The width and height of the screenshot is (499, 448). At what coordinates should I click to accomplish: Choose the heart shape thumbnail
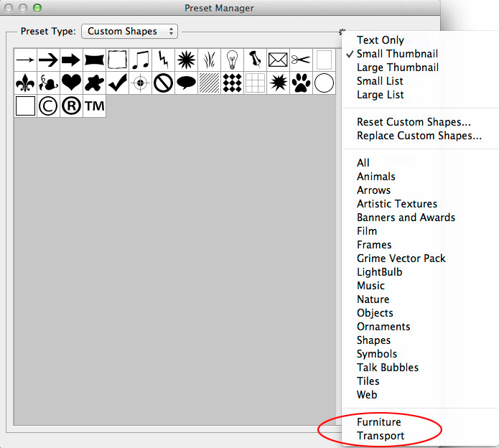point(71,83)
